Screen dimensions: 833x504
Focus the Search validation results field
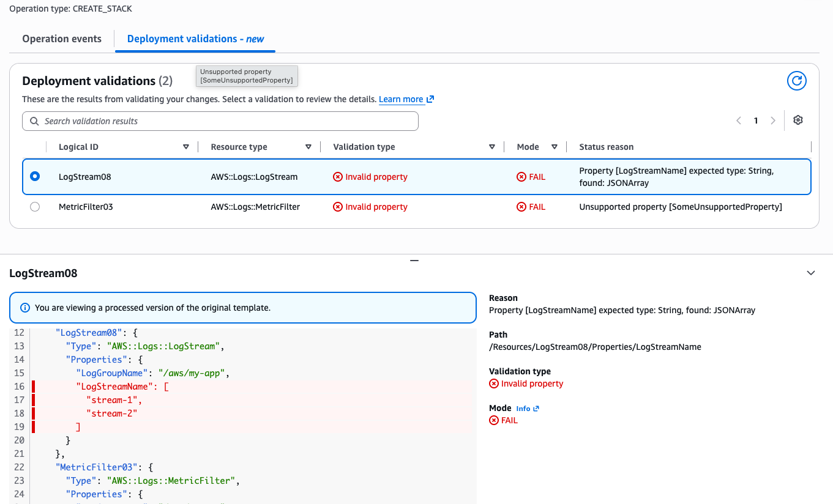pos(220,121)
